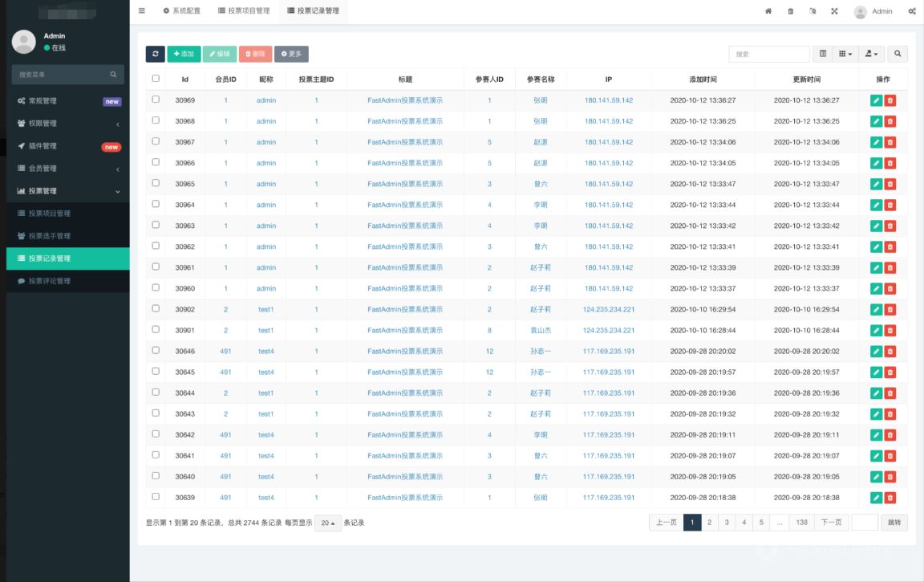Edit record 30967 with green pencil icon

[x=876, y=142]
